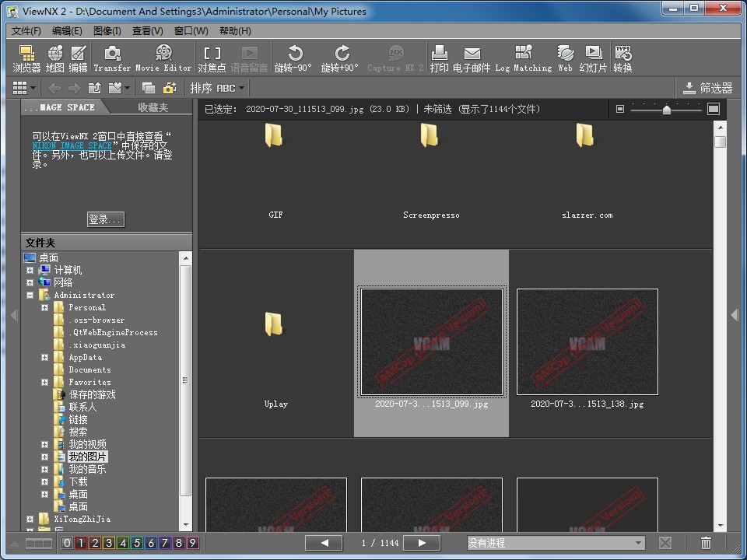Open the 帮助(H) menu
This screenshot has width=747, height=560.
click(x=235, y=31)
